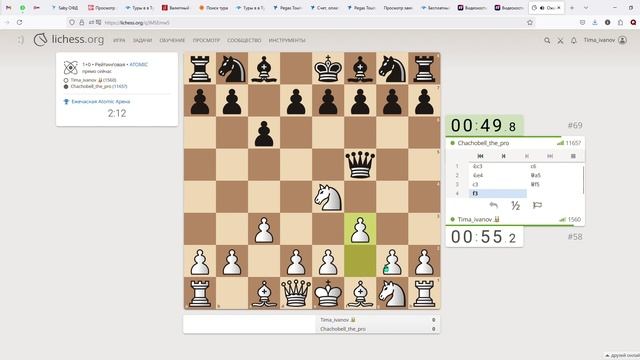Open the challenges crossed-swords icon

(560, 40)
